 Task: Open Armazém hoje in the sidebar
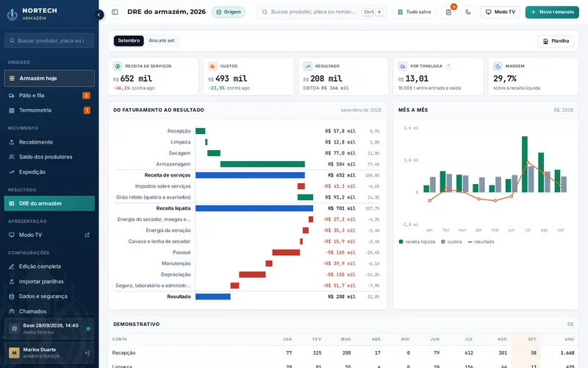coord(49,79)
